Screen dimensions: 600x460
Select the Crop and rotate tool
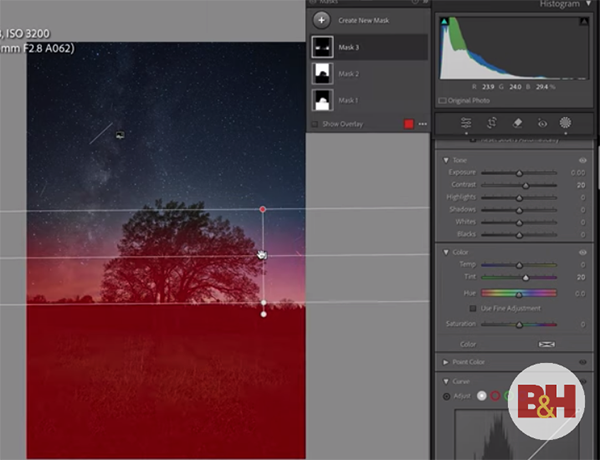pyautogui.click(x=492, y=123)
